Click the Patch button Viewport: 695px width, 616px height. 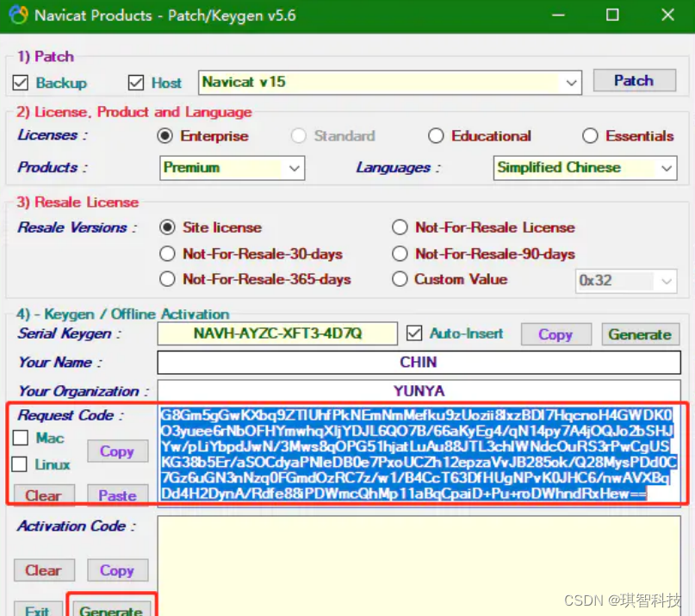tap(634, 81)
